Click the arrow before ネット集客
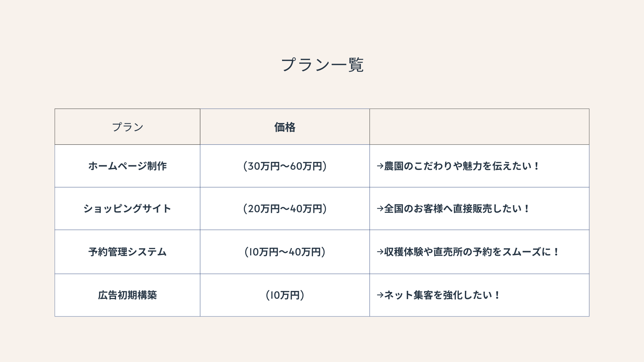This screenshot has width=644, height=362. [x=380, y=295]
